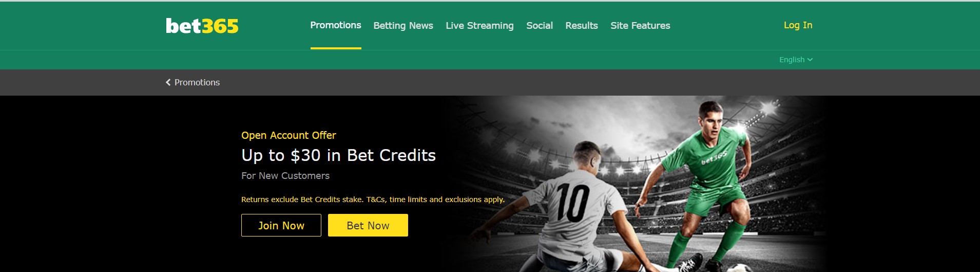Click the bet365 logo

(202, 26)
